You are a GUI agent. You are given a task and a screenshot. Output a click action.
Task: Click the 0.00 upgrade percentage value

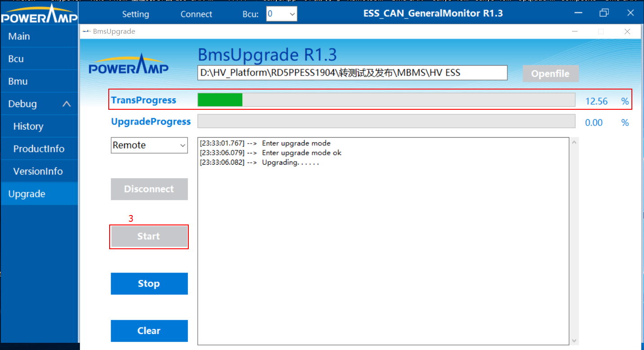(594, 123)
